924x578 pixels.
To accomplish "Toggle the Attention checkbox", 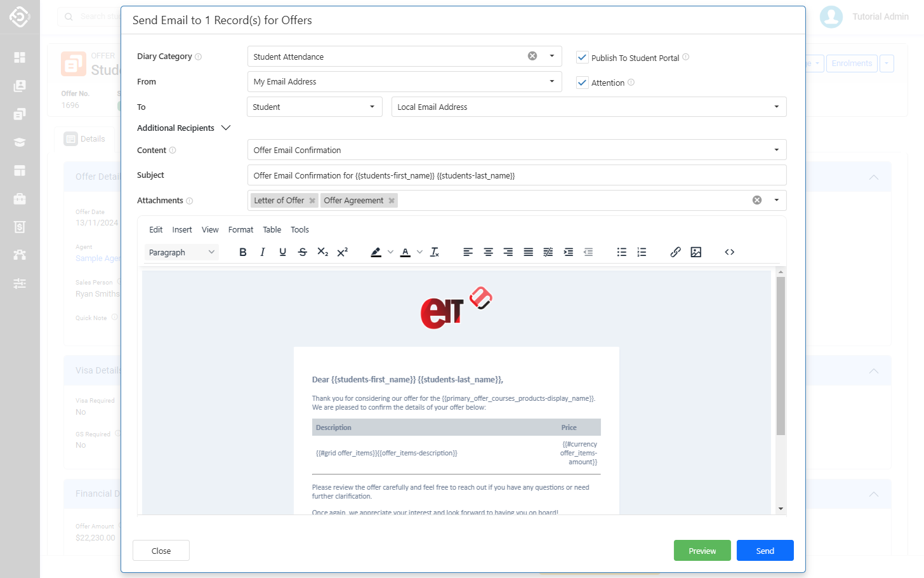I will click(582, 83).
